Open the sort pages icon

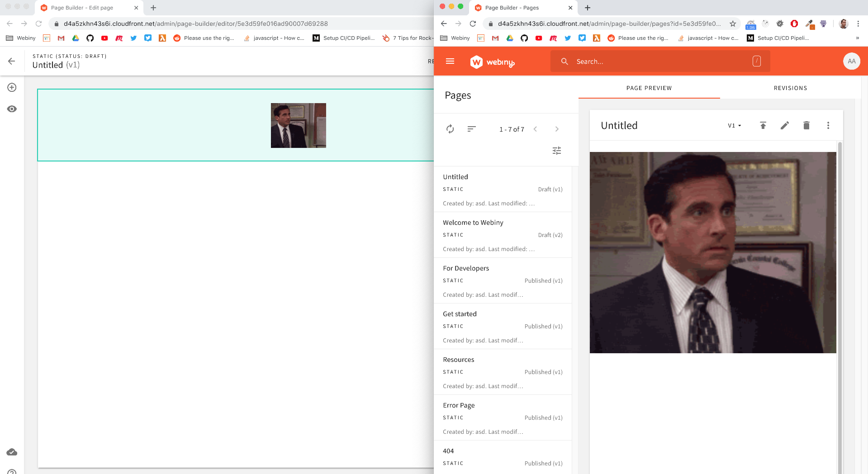(x=471, y=129)
